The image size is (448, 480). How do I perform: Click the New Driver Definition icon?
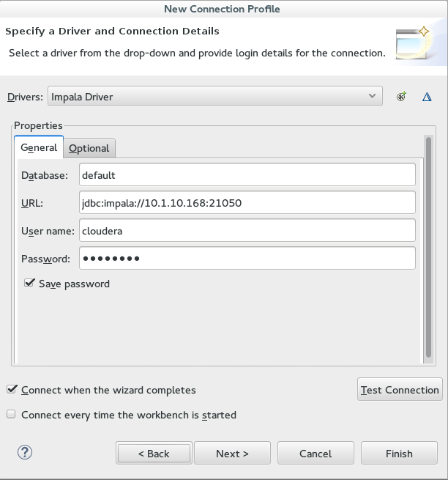tap(401, 97)
